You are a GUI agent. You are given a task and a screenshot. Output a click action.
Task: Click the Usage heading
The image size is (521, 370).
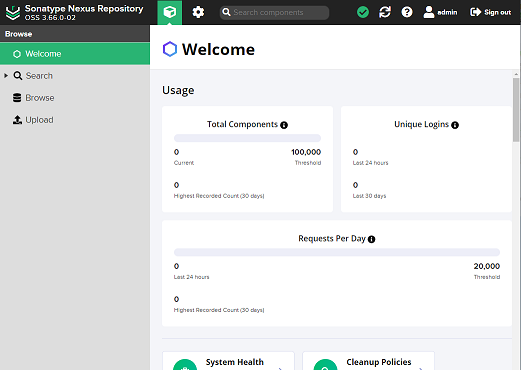point(178,90)
